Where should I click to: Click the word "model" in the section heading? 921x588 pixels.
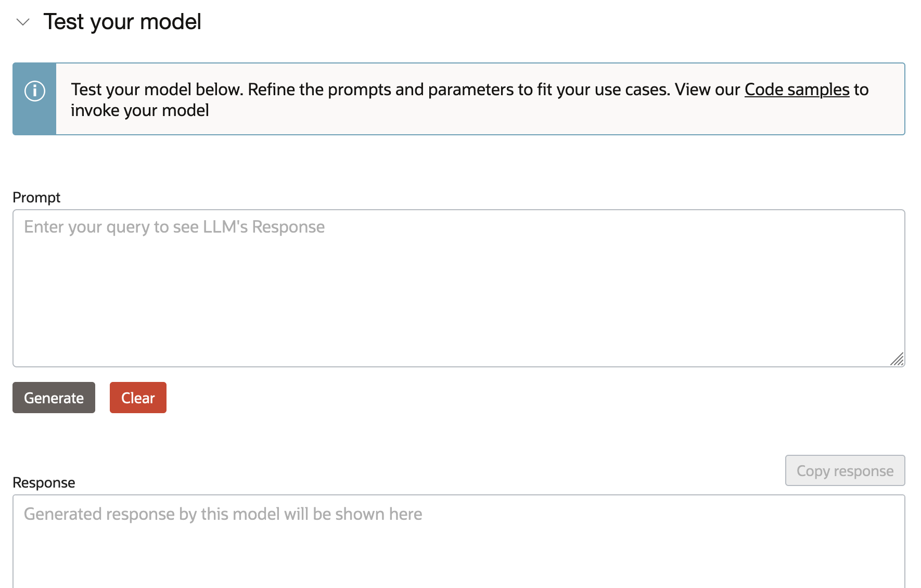tap(170, 22)
